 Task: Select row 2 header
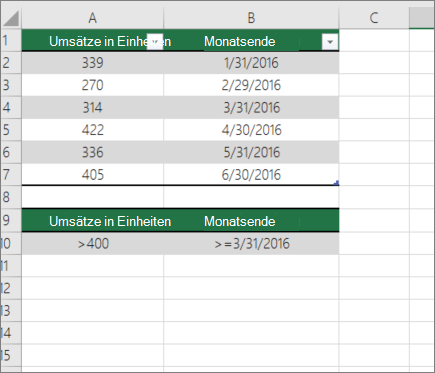pyautogui.click(x=11, y=63)
